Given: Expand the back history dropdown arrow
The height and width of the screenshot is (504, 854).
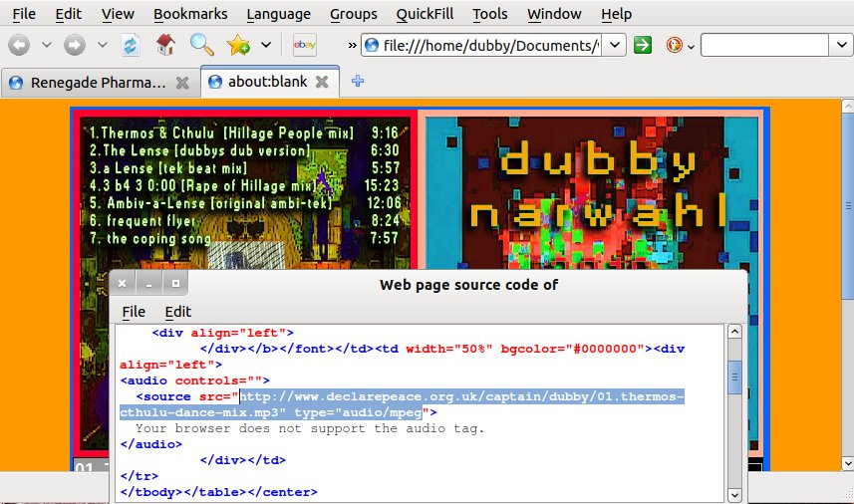Looking at the screenshot, I should [47, 46].
